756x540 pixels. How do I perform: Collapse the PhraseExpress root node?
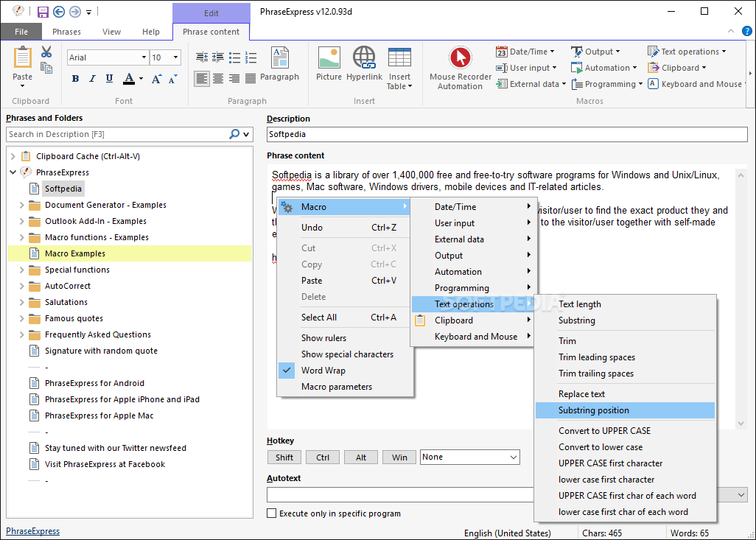coord(13,172)
